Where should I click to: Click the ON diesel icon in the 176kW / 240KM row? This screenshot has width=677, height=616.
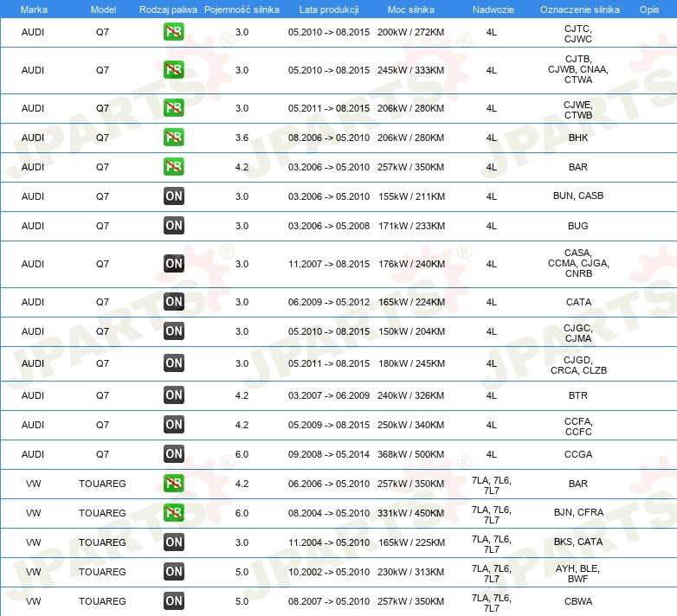pyautogui.click(x=173, y=264)
